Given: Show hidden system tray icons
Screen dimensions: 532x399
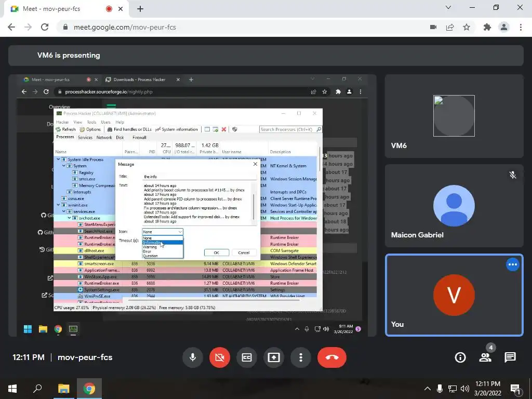Looking at the screenshot, I should pyautogui.click(x=428, y=389).
